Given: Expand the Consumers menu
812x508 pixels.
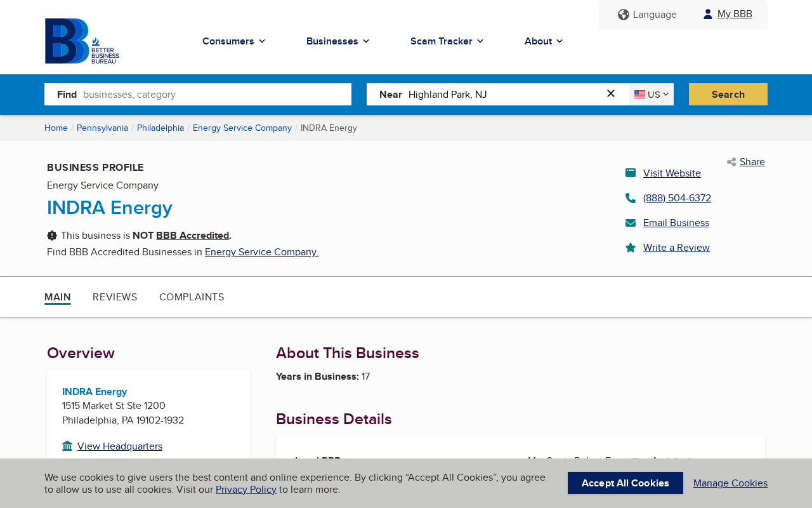Looking at the screenshot, I should (234, 41).
